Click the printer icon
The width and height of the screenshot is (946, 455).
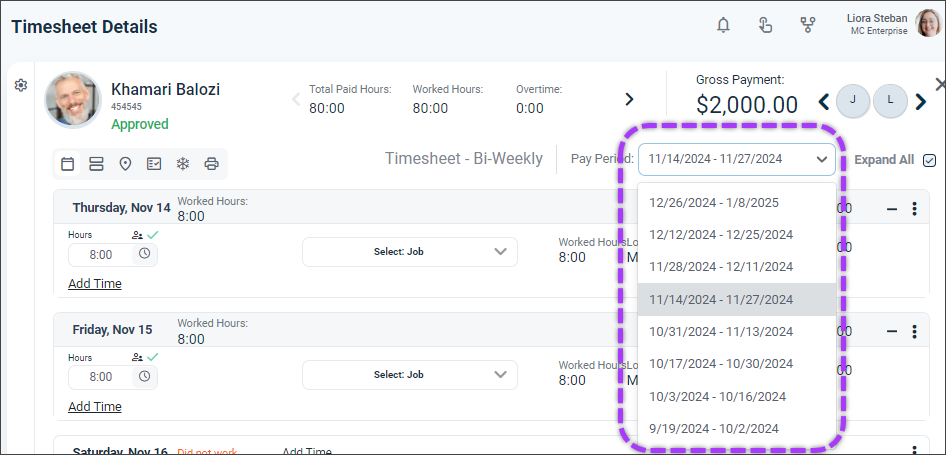211,164
